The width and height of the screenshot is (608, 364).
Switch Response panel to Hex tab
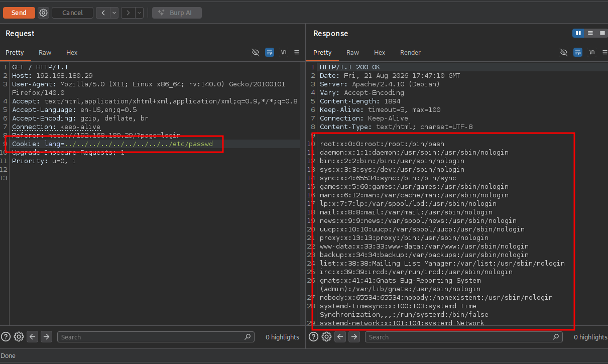click(380, 52)
